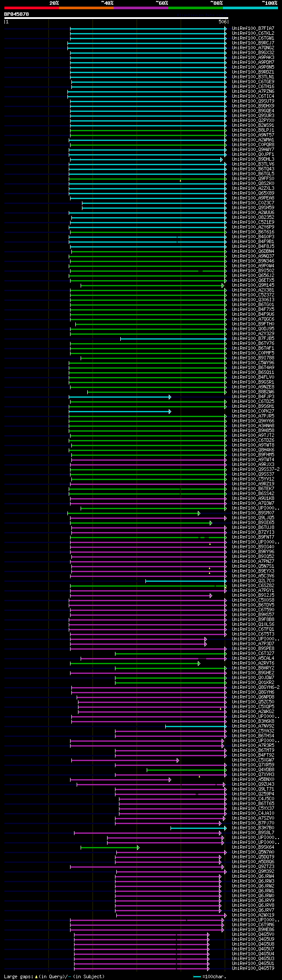Click the query end position 506
The width and height of the screenshot is (282, 980).
[223, 22]
